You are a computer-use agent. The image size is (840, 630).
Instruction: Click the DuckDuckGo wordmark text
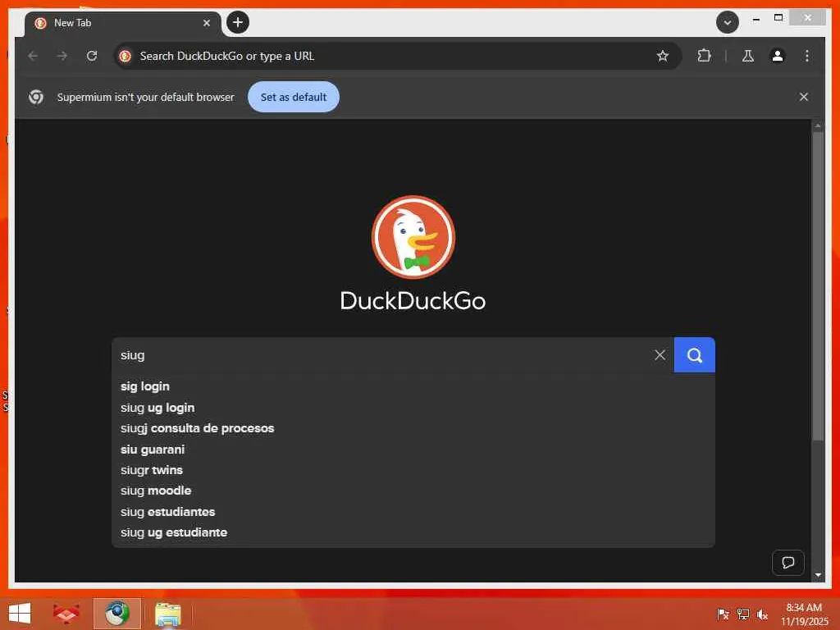413,300
